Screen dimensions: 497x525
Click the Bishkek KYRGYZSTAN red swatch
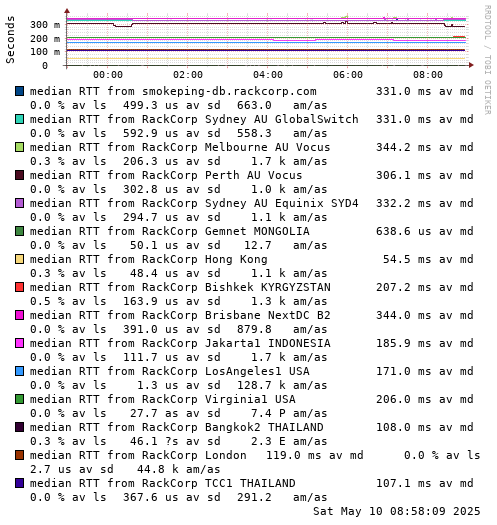[x=19, y=287]
